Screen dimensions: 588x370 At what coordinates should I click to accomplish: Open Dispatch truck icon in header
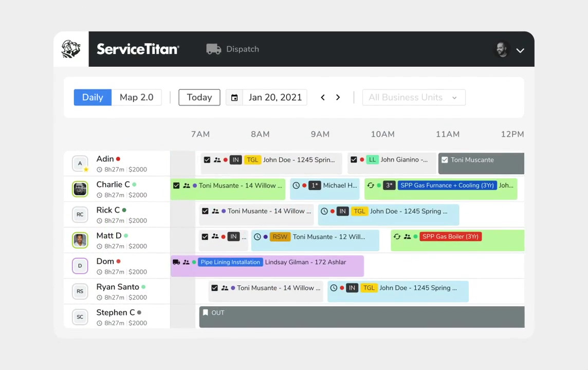[214, 49]
